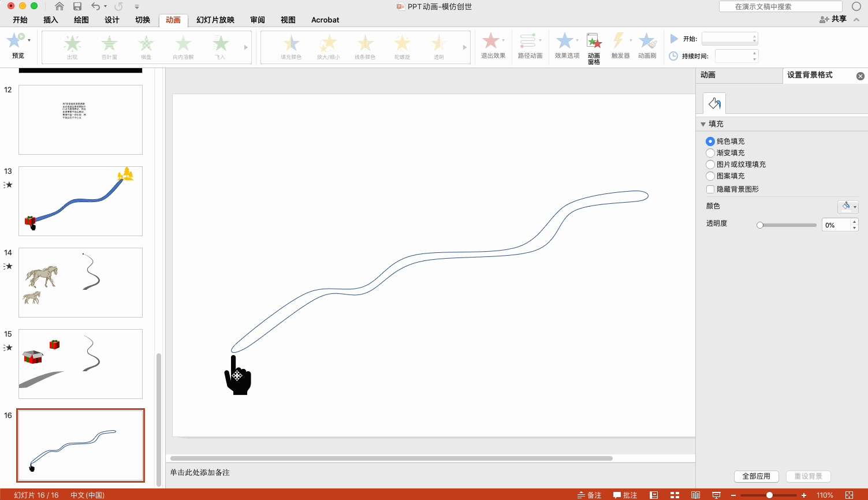Click the 备注 (Notes) button in status bar
The height and width of the screenshot is (500, 868).
point(590,495)
